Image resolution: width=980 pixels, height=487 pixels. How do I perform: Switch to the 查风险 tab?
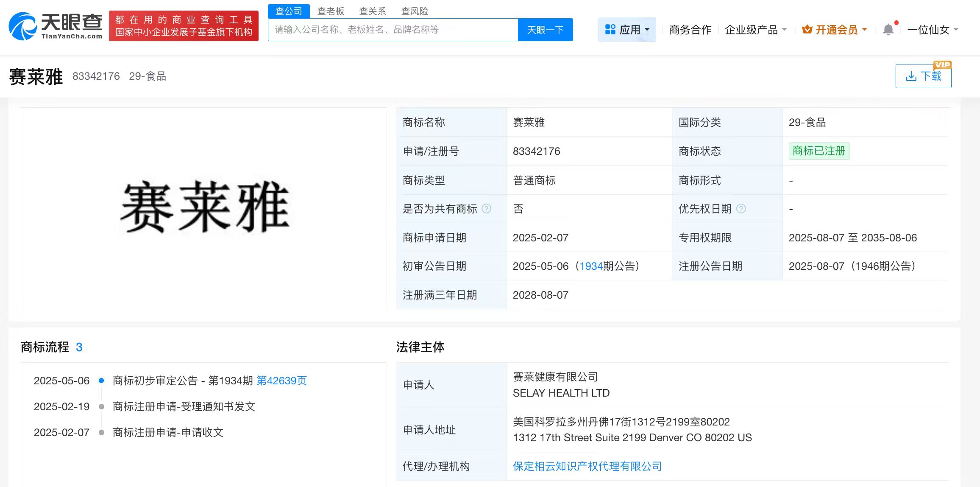point(415,11)
